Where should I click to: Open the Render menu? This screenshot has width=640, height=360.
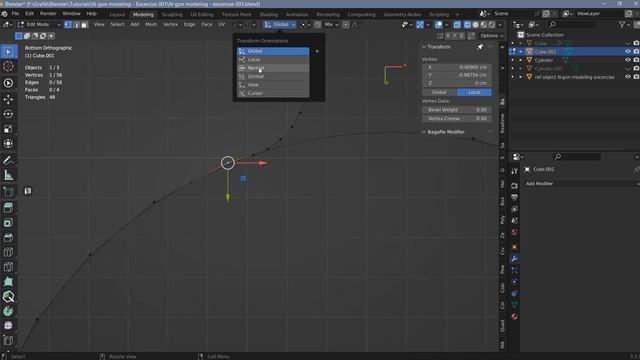click(x=48, y=13)
